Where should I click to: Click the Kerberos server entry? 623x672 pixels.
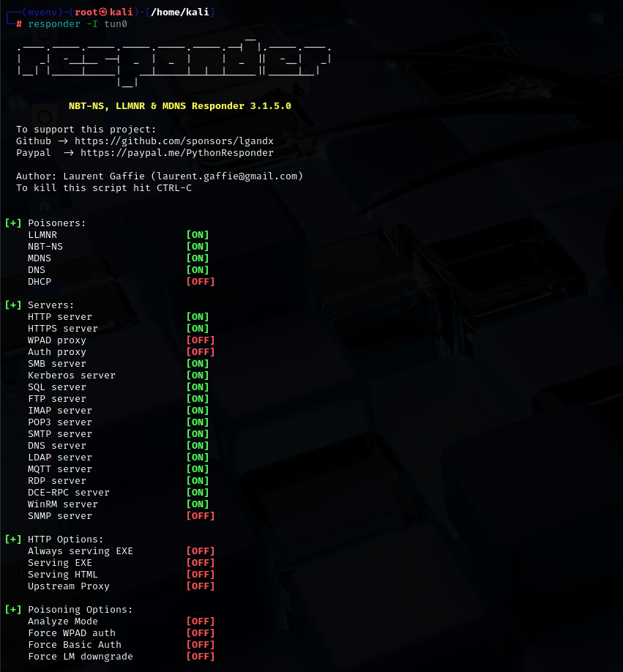coord(71,376)
